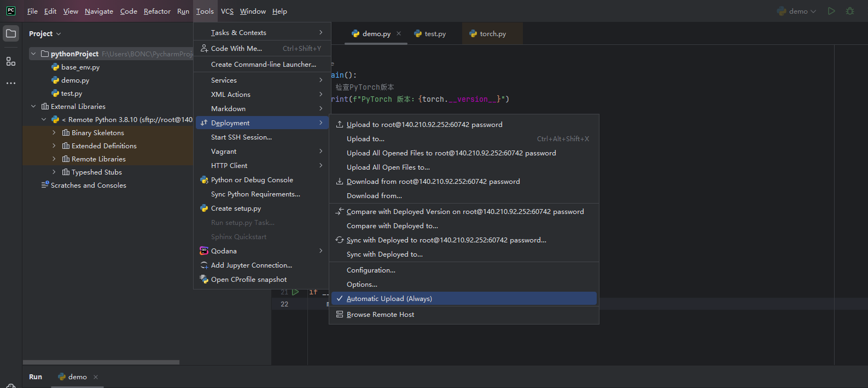Click the Sync with Deployed refresh icon
Screen dimensions: 868x388
(x=340, y=240)
